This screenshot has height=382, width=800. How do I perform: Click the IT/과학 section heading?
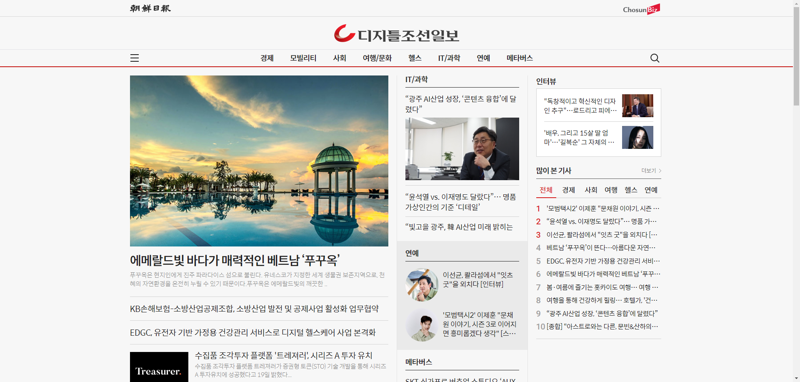pos(416,80)
